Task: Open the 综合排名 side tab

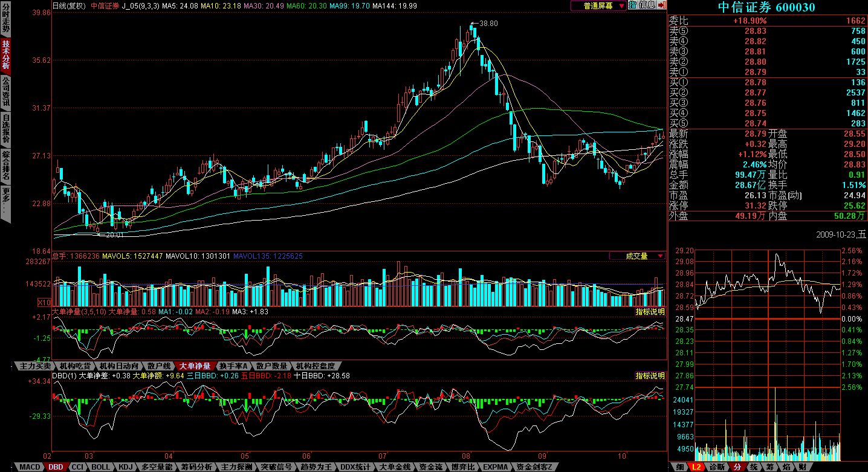Action: tap(5, 166)
